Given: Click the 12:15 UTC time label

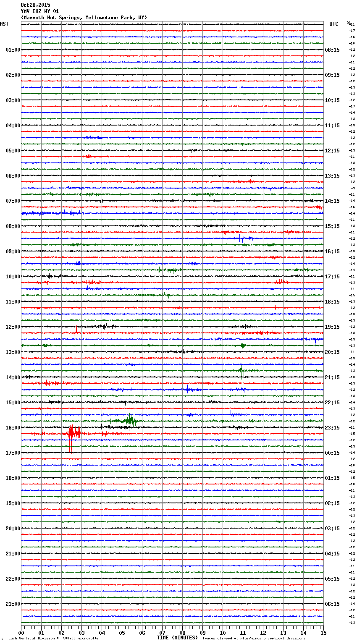Looking at the screenshot, I should [x=332, y=151].
